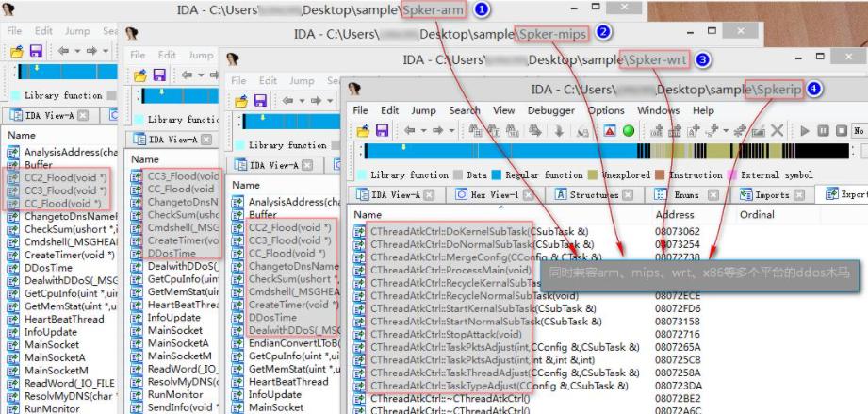Viewport: 868px width, 414px height.
Task: Click back arrow in Spker-mips toolbar
Action: pos(187,75)
